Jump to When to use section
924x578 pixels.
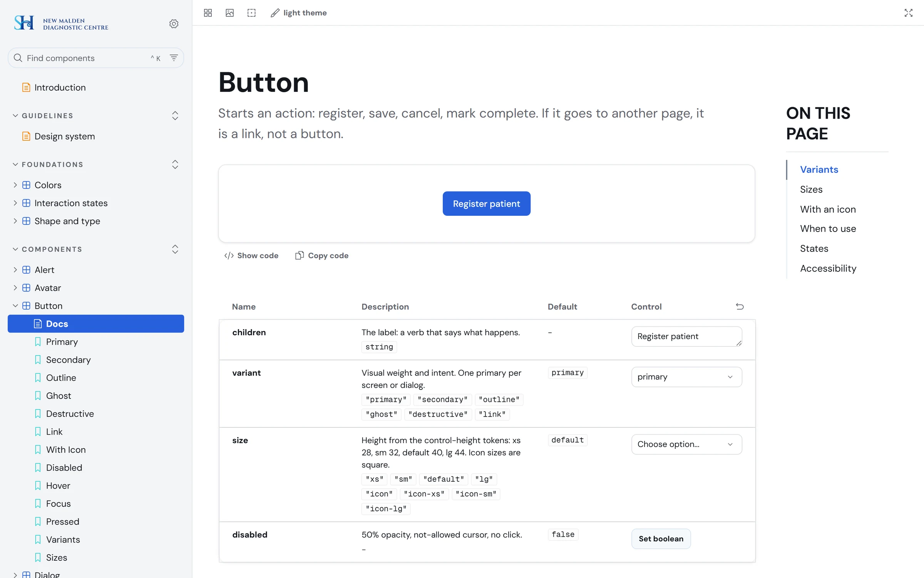[828, 229]
